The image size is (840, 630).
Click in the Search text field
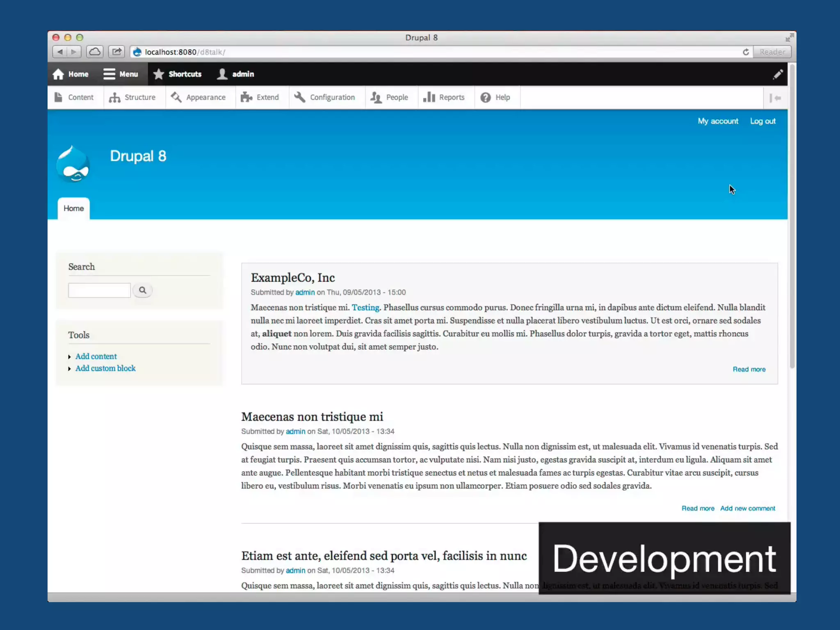click(99, 290)
